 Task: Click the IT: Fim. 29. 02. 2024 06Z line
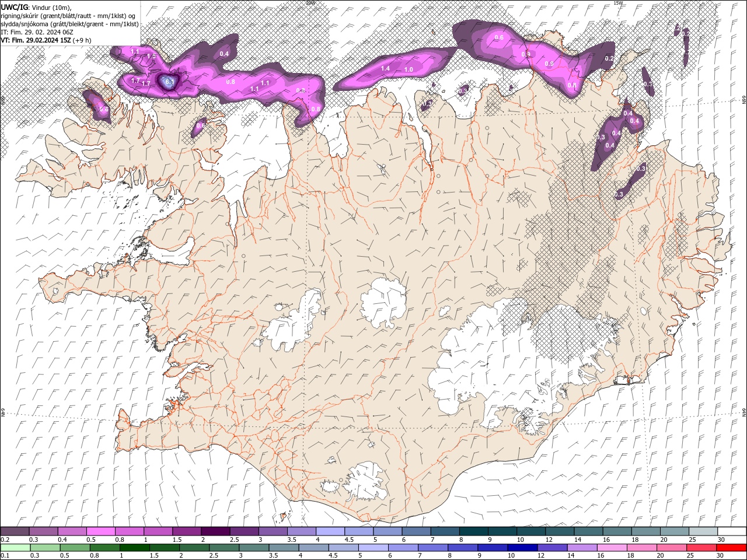tap(38, 32)
